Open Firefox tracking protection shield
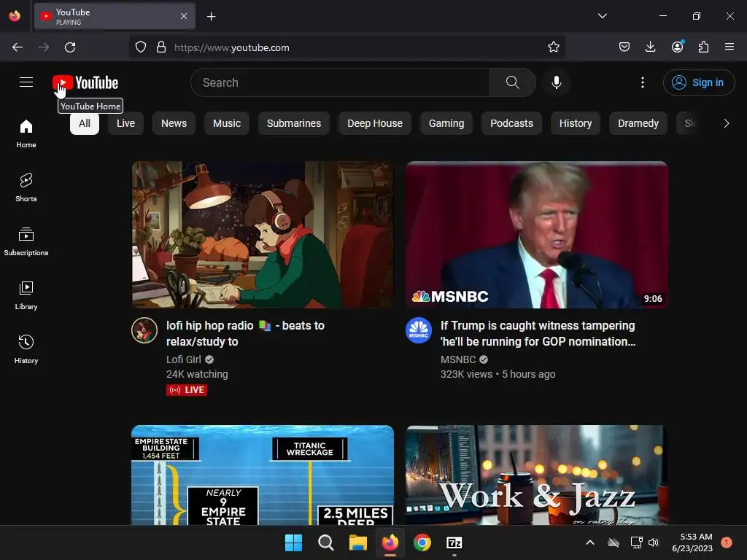This screenshot has height=560, width=747. coord(141,47)
